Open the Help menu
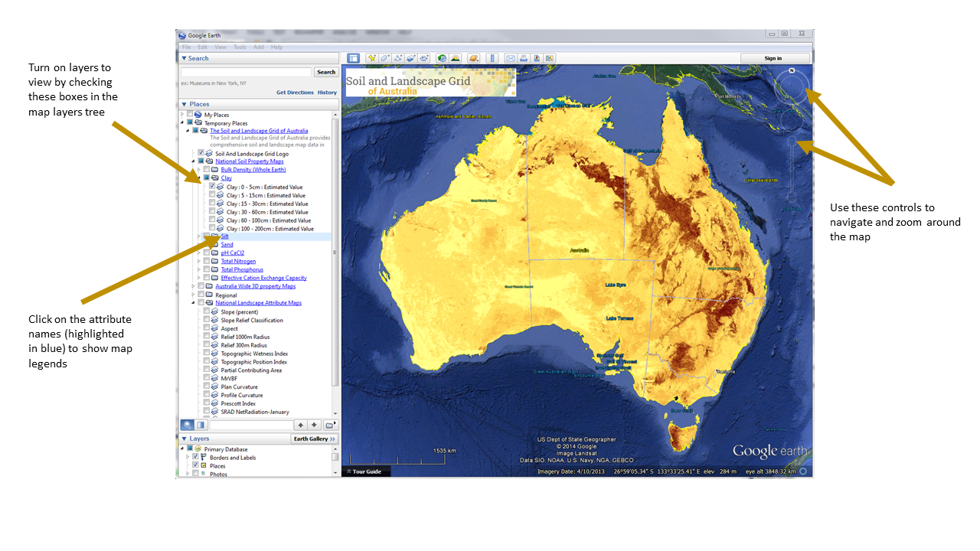980x551 pixels. (277, 47)
